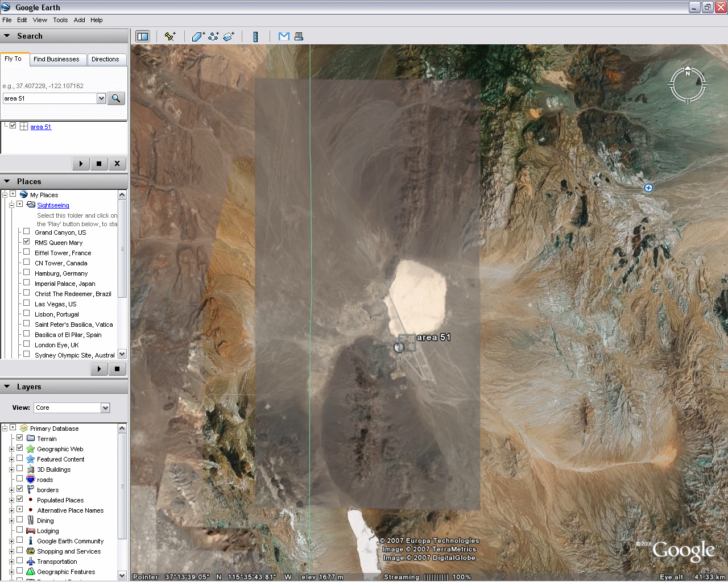Check Las Vegas, US place
Viewport: 728px width, 582px height.
pos(26,303)
